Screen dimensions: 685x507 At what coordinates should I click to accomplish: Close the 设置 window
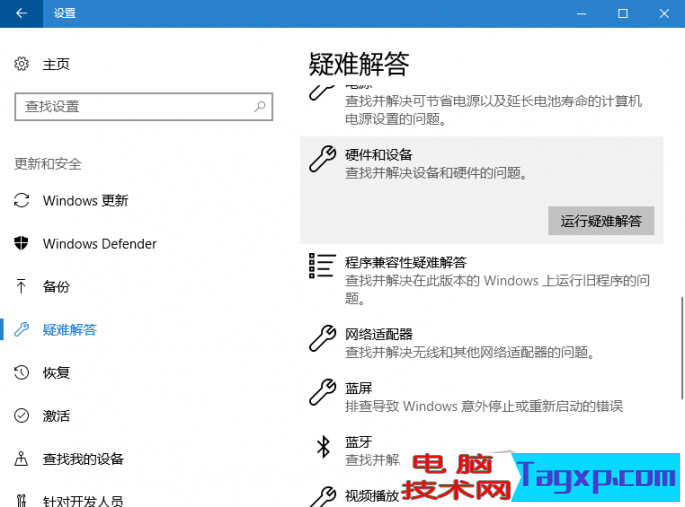pos(664,14)
